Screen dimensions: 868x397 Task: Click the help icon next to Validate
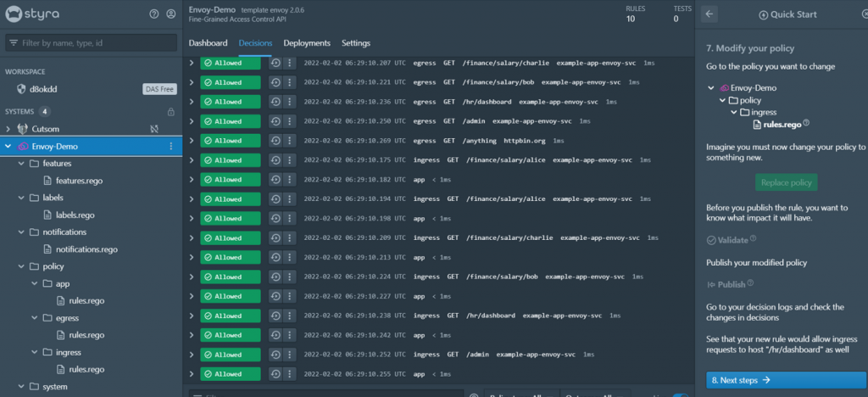pos(753,239)
